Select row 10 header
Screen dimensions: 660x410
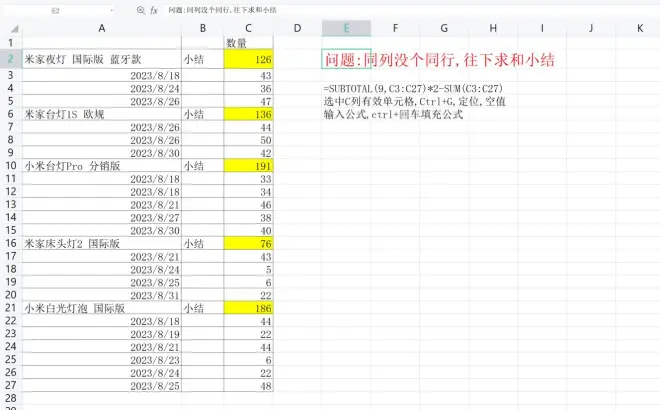(x=9, y=165)
